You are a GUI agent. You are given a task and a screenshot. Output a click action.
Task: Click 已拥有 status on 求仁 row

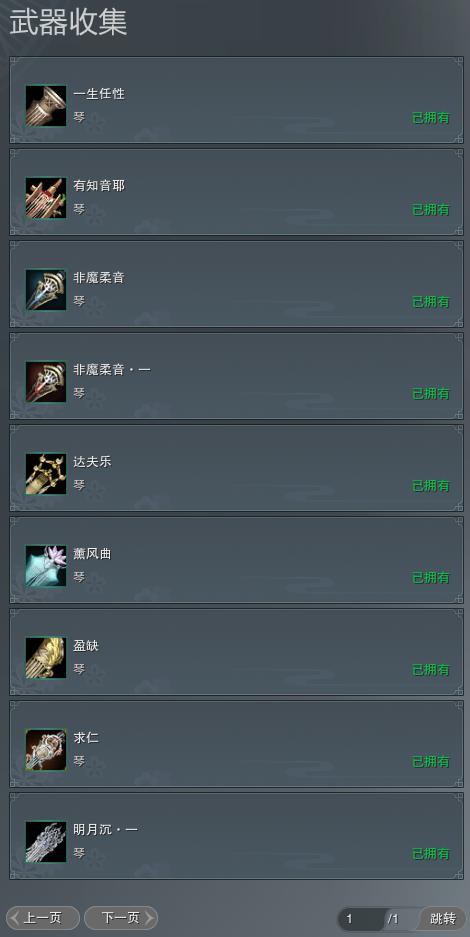[x=431, y=762]
